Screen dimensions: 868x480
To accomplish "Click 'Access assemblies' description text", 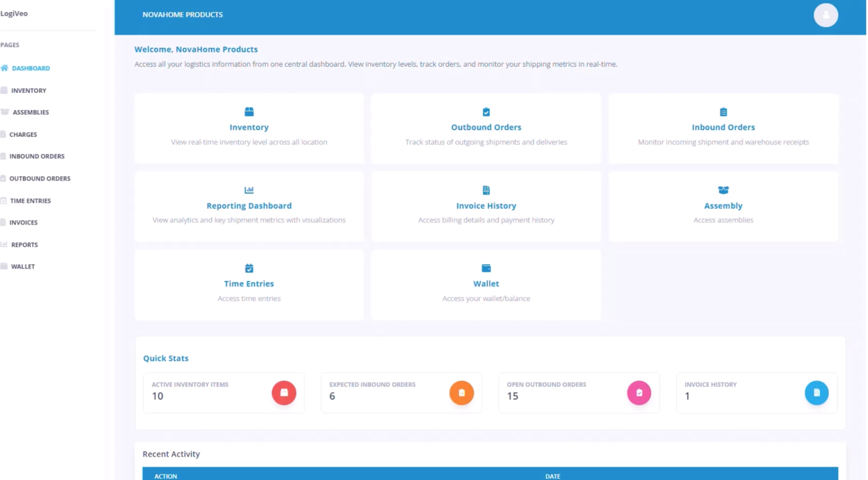I will click(723, 220).
